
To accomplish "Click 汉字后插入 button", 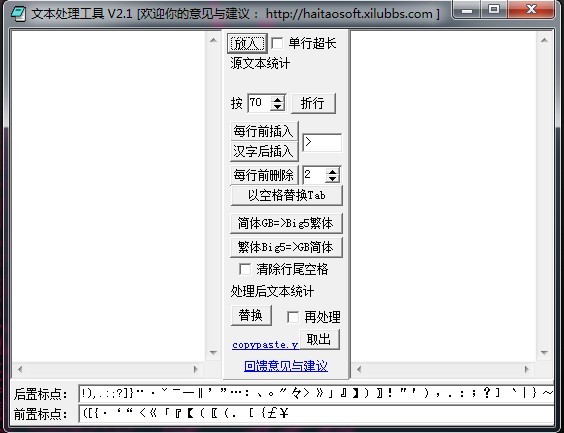I will [264, 151].
